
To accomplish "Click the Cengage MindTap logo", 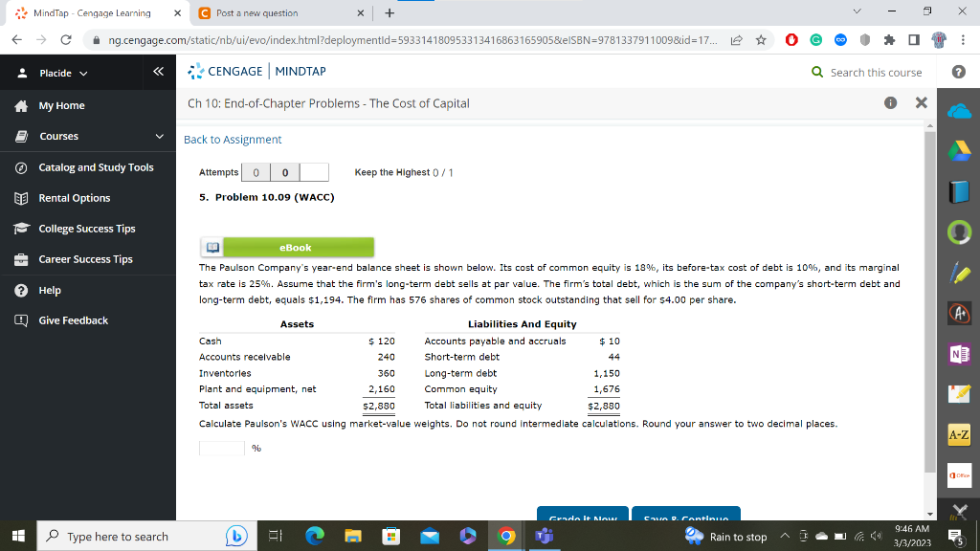I will 256,71.
